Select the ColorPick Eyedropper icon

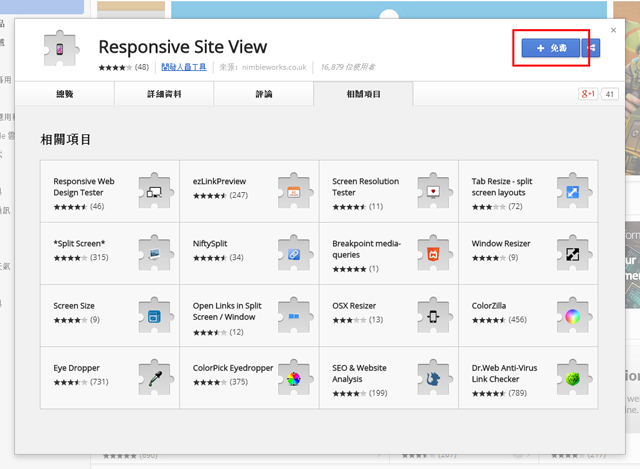pos(295,378)
